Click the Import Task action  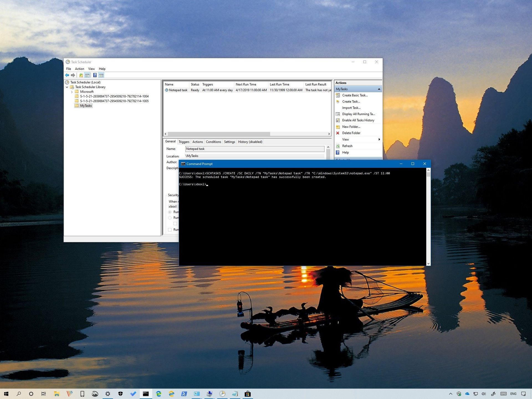[351, 108]
